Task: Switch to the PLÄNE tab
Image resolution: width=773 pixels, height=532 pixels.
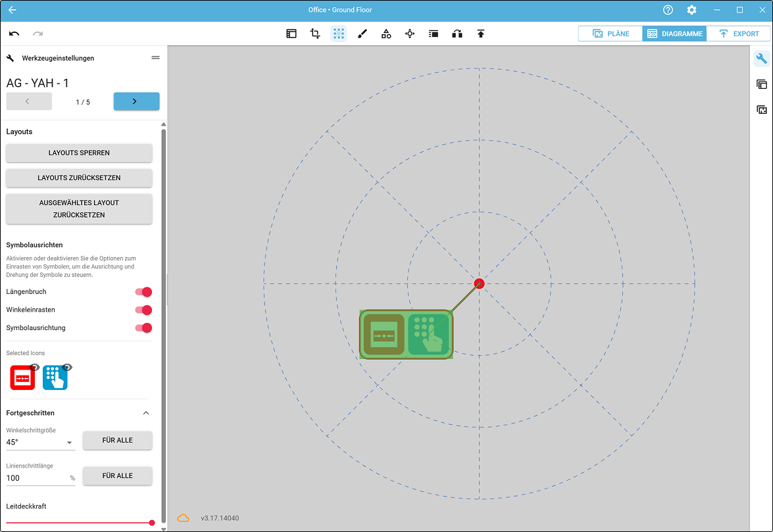Action: click(x=611, y=34)
